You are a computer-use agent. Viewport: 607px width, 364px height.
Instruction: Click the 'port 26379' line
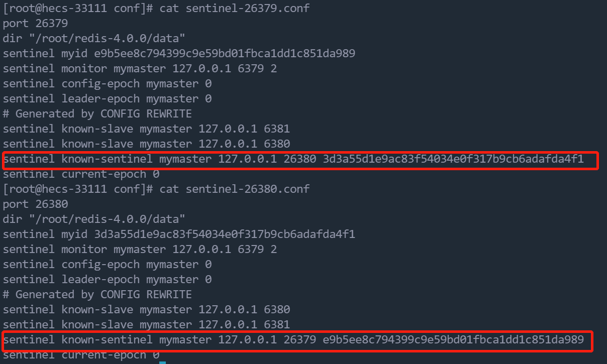coord(35,23)
